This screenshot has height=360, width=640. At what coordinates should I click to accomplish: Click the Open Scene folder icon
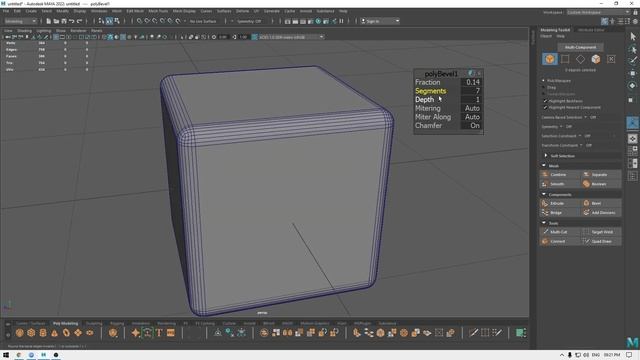56,21
